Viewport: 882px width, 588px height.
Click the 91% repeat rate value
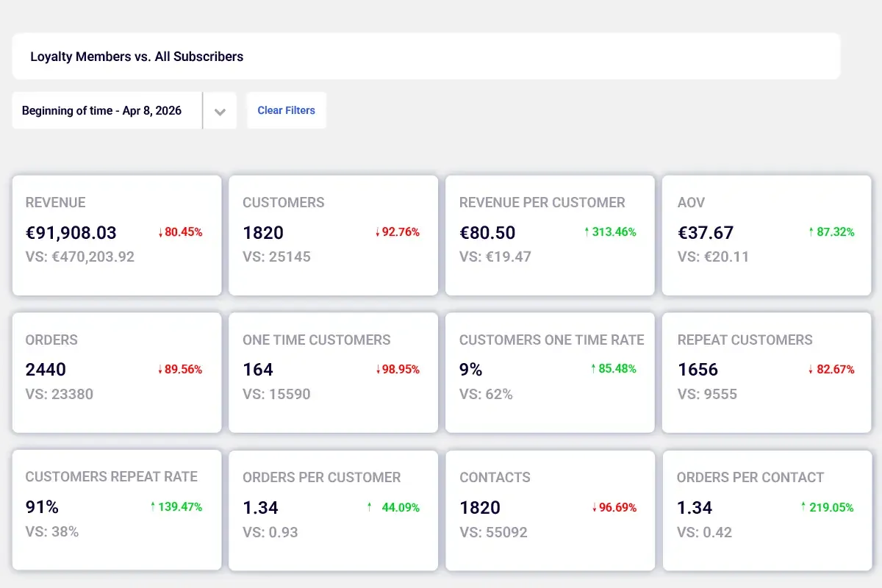coord(42,507)
